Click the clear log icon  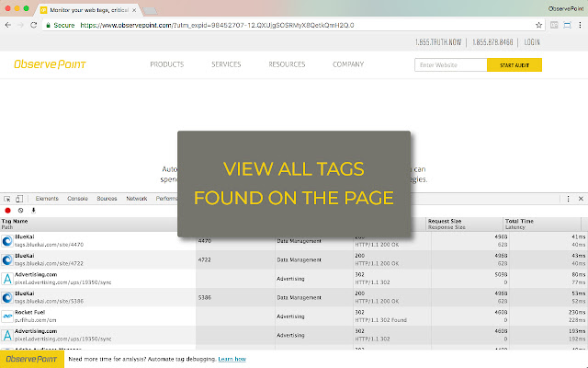tap(20, 211)
